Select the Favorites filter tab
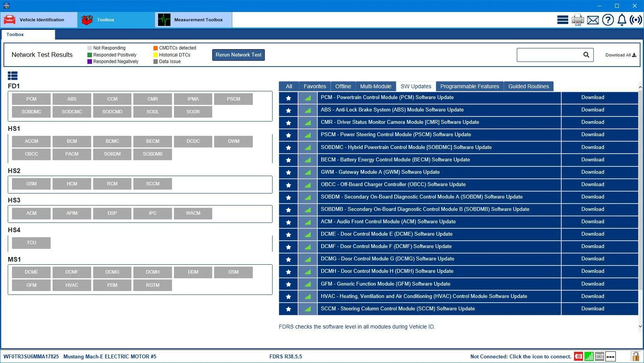Viewport: 644px width, 363px height. [x=315, y=86]
